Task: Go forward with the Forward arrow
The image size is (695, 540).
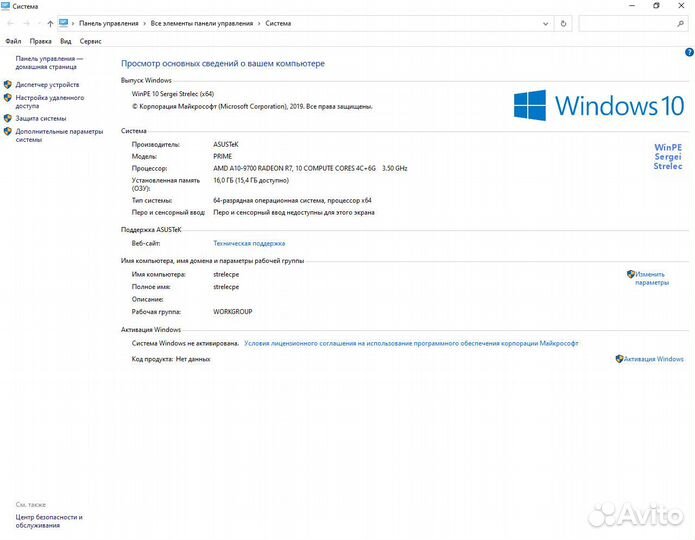Action: (x=27, y=23)
